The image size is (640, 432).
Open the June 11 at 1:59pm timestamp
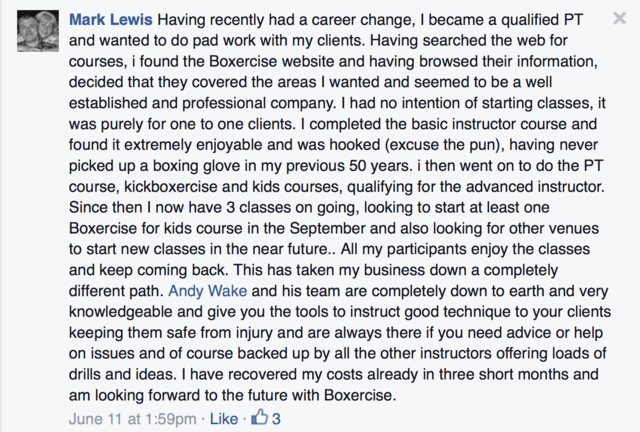coord(133,419)
